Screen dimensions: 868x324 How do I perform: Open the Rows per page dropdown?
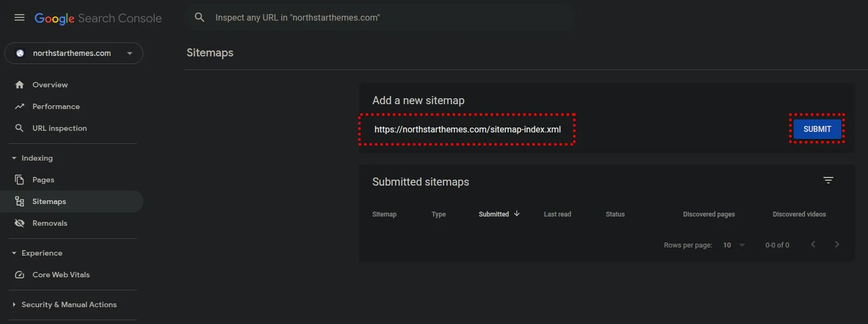coord(734,245)
